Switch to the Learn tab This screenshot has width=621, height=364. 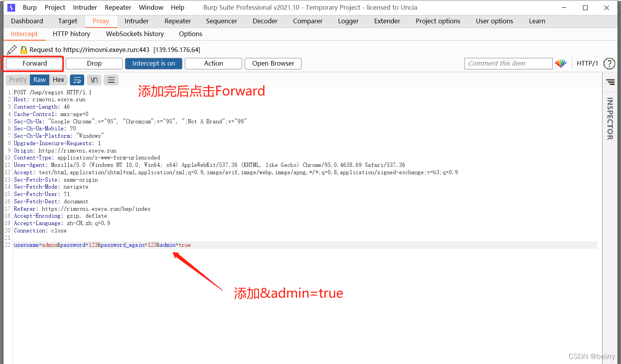click(537, 21)
